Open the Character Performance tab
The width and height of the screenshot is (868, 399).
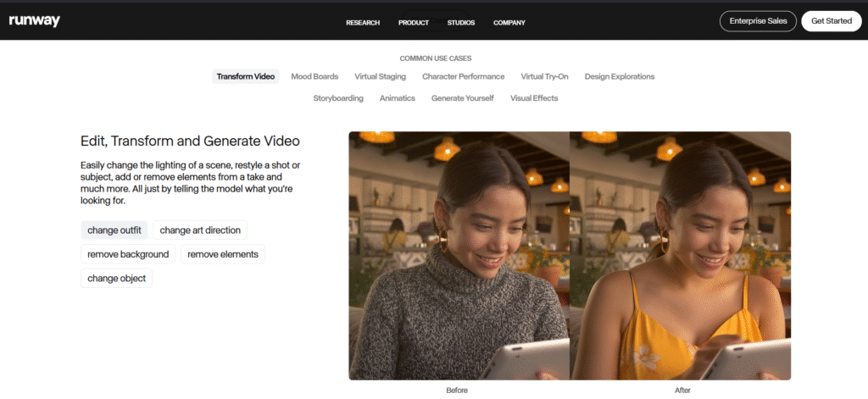(x=463, y=76)
